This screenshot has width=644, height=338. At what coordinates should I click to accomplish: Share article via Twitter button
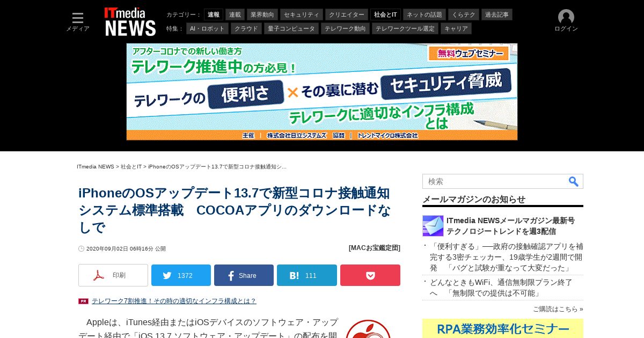[x=181, y=275]
